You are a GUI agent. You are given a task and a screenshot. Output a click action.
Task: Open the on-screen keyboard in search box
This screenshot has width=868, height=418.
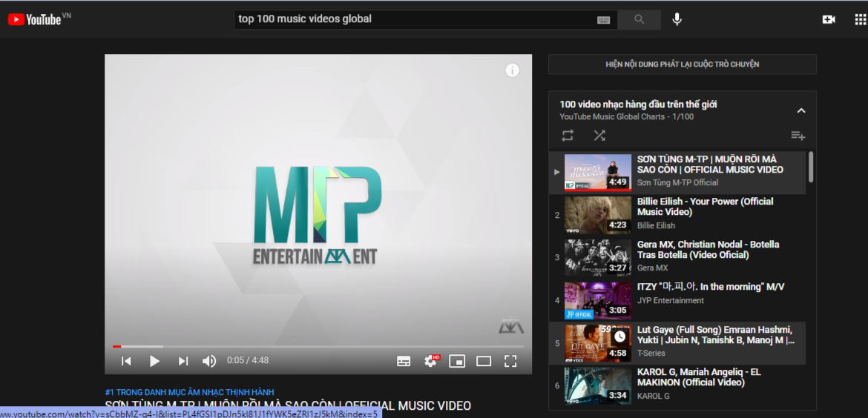[603, 20]
